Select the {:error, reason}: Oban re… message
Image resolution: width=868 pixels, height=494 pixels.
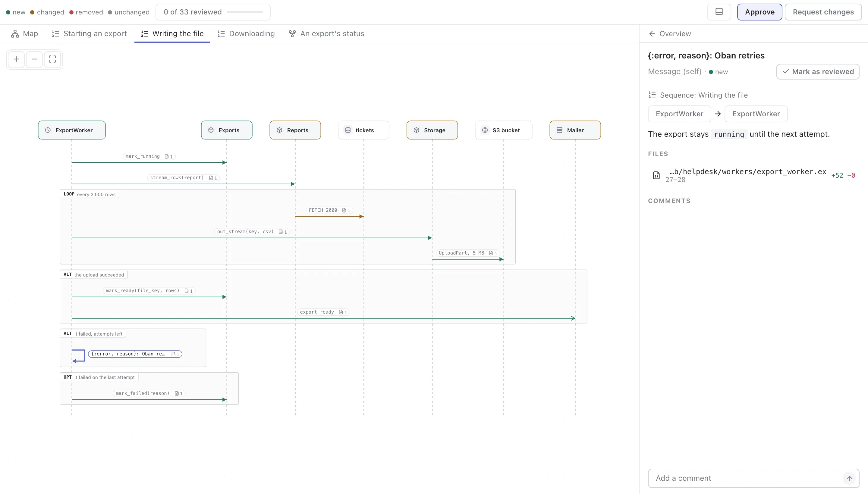(135, 354)
